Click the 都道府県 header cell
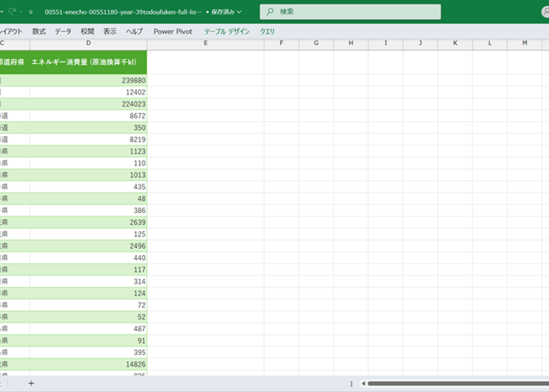Screen dimensions: 549x392 (x=15, y=62)
